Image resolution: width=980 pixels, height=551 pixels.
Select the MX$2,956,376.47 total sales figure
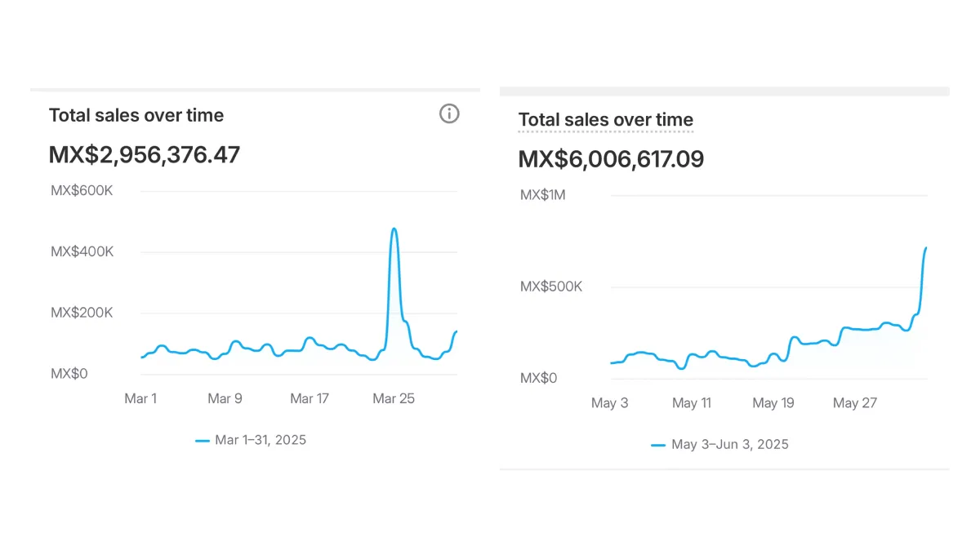(145, 154)
